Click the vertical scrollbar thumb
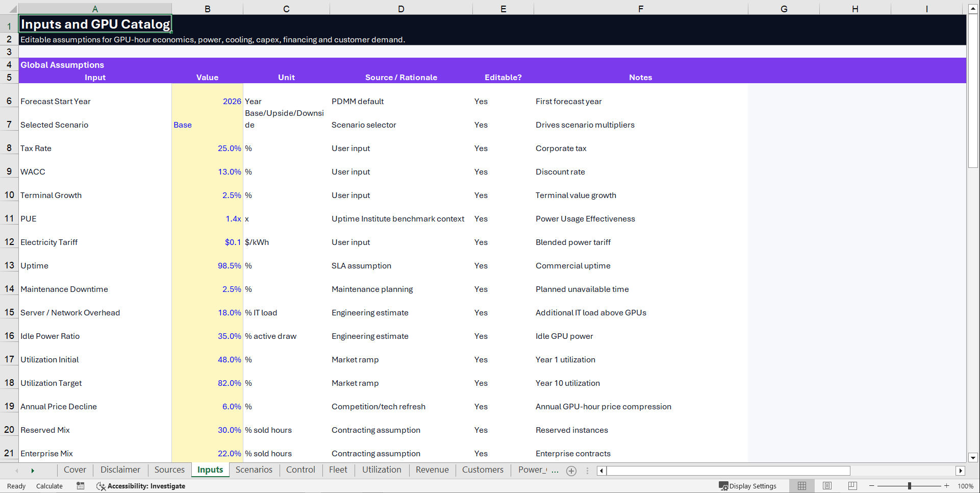Screen dimensions: 980x493 click(973, 91)
